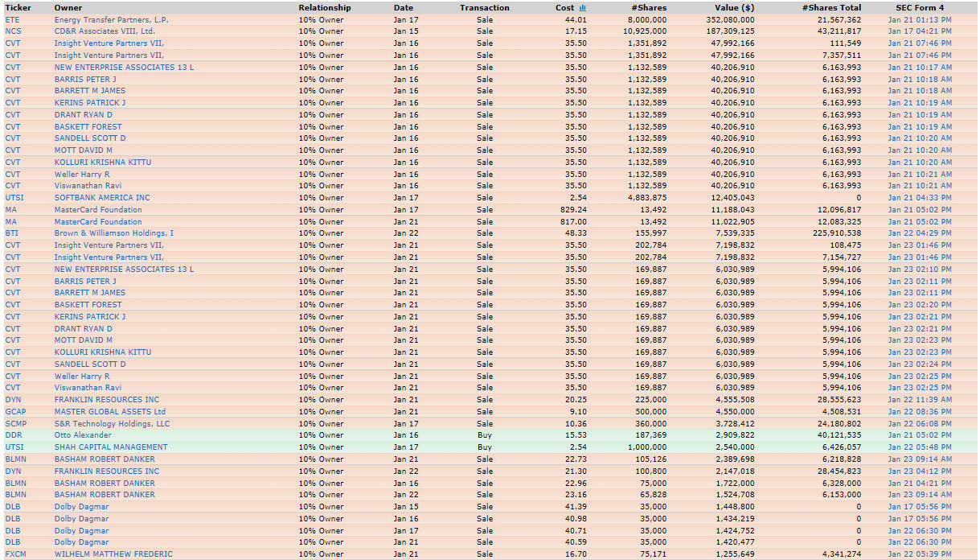Click the Transaction column header
The width and height of the screenshot is (980, 560).
pyautogui.click(x=484, y=8)
